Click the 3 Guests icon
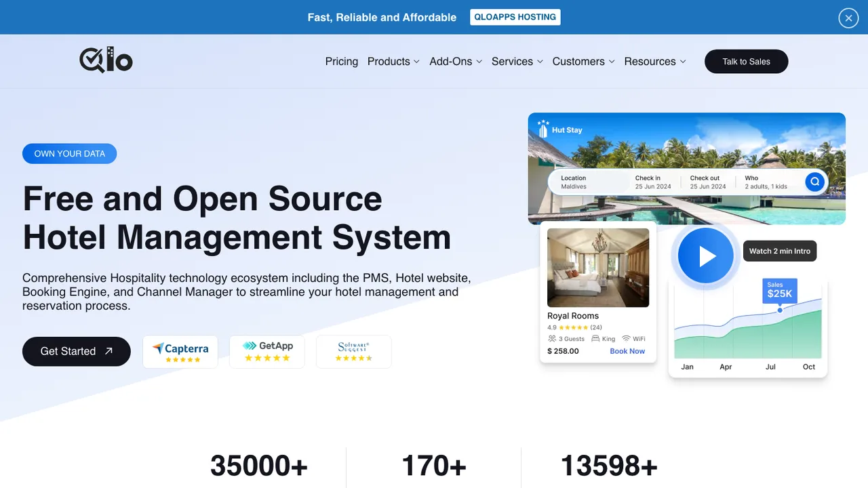Screen dimensions: 868x488 tap(552, 338)
